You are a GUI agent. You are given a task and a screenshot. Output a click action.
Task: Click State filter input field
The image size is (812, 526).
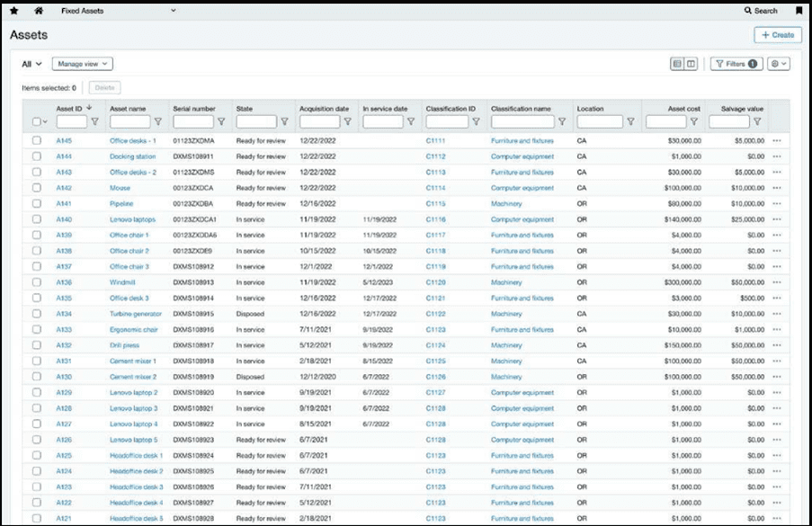pos(256,121)
